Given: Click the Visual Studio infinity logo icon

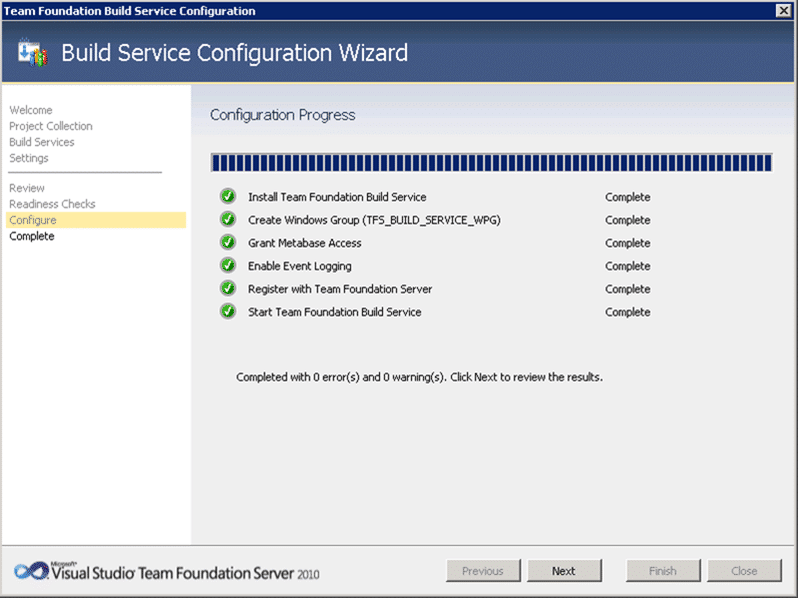Looking at the screenshot, I should [31, 572].
